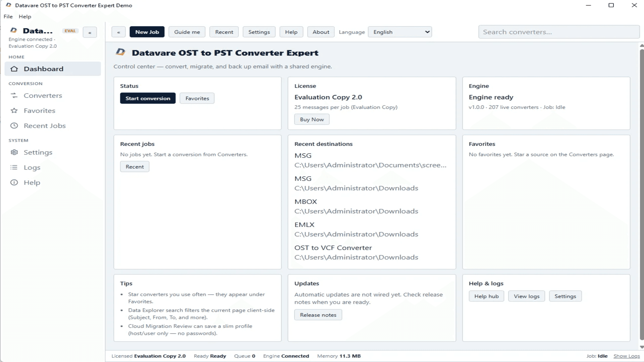Click the About button

coord(321,32)
